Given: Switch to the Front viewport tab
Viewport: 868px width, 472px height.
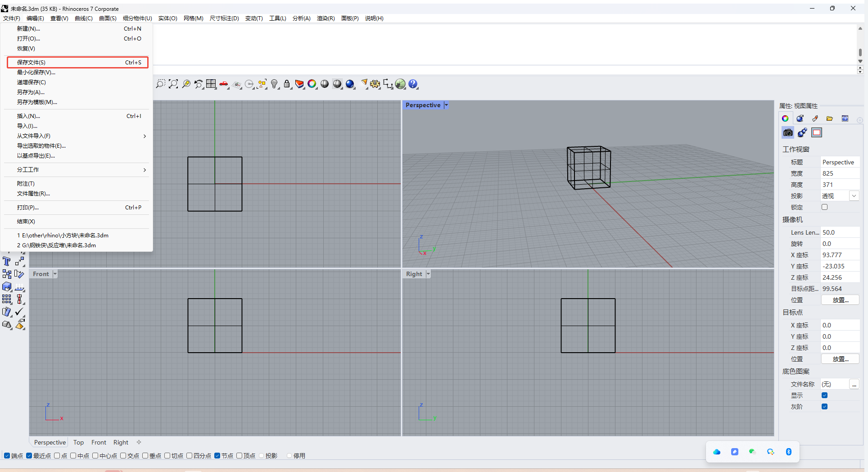Looking at the screenshot, I should pos(99,442).
